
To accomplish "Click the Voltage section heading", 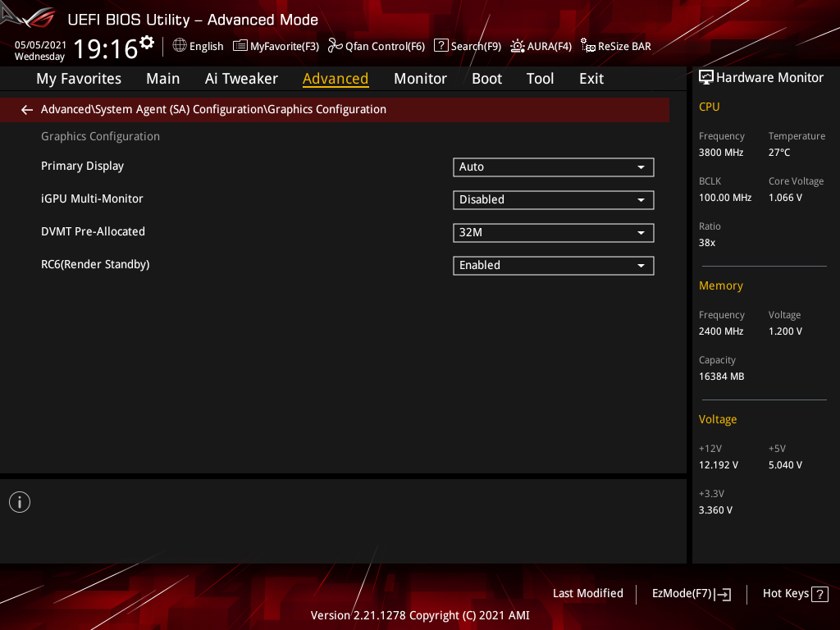I will [x=717, y=419].
